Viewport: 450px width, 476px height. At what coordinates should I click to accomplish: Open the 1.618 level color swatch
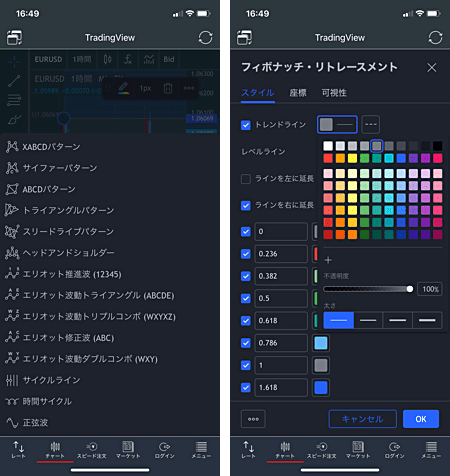point(321,388)
